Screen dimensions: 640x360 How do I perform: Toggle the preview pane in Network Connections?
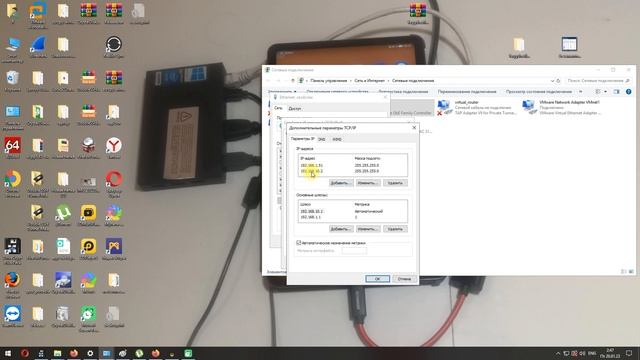[616, 92]
